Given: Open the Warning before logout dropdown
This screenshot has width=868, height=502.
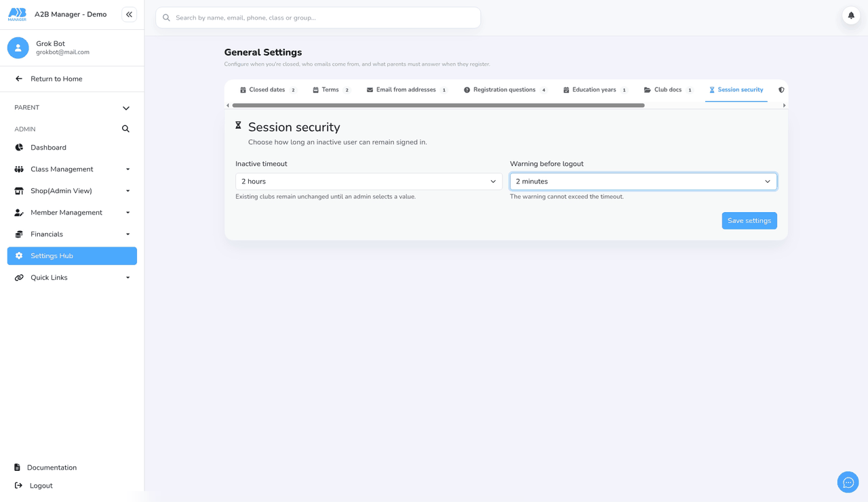Looking at the screenshot, I should pos(644,182).
